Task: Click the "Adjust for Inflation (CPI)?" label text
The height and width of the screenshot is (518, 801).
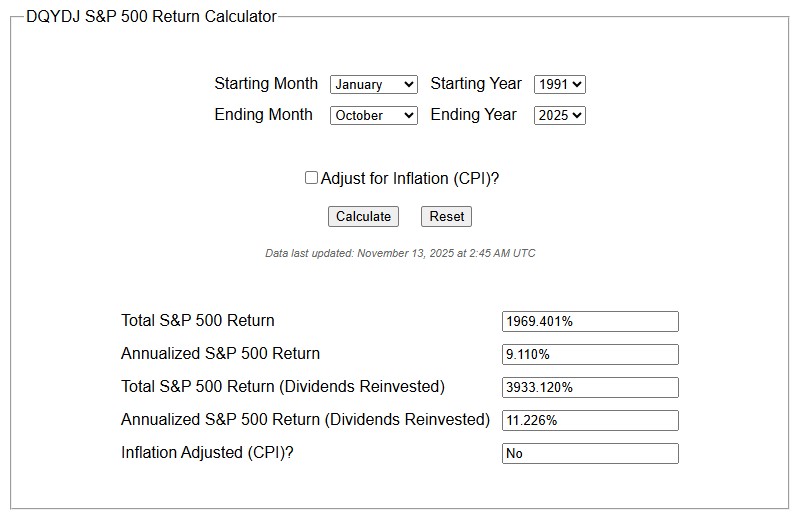Action: pos(409,178)
